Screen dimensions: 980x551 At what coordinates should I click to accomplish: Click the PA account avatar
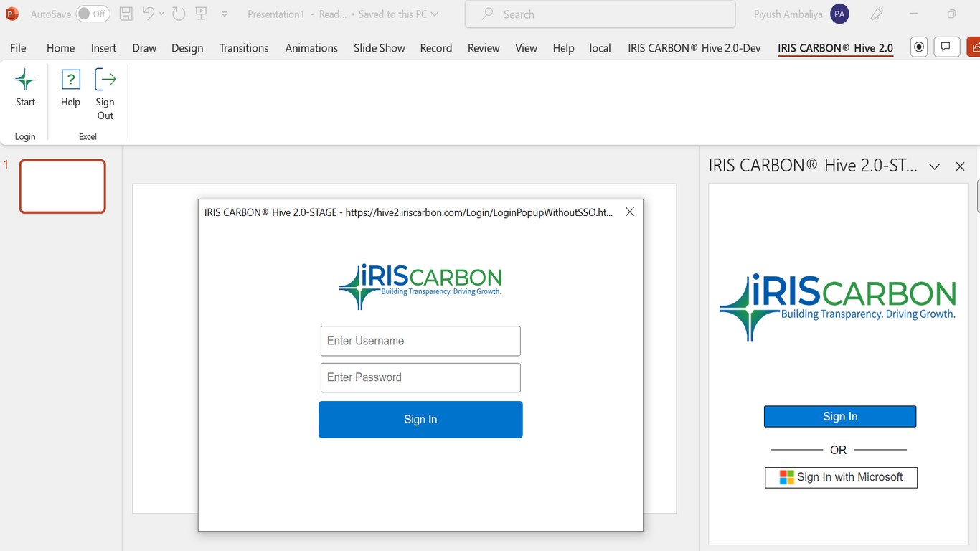(x=839, y=14)
